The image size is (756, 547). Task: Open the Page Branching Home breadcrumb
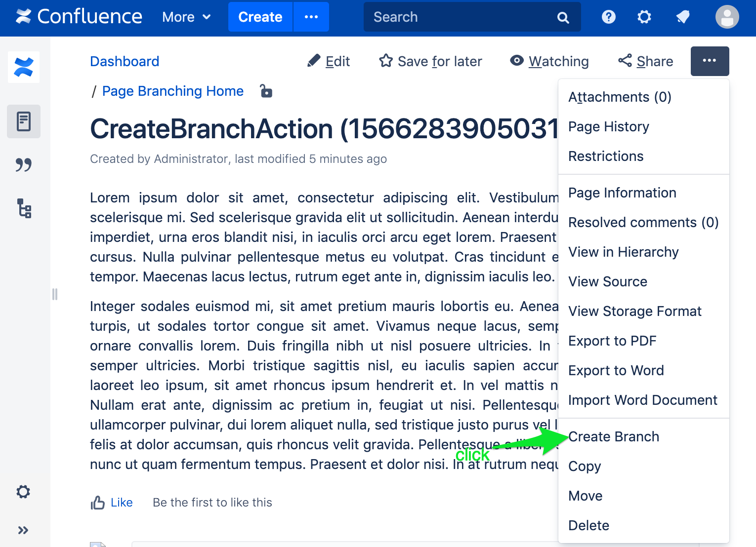(173, 91)
